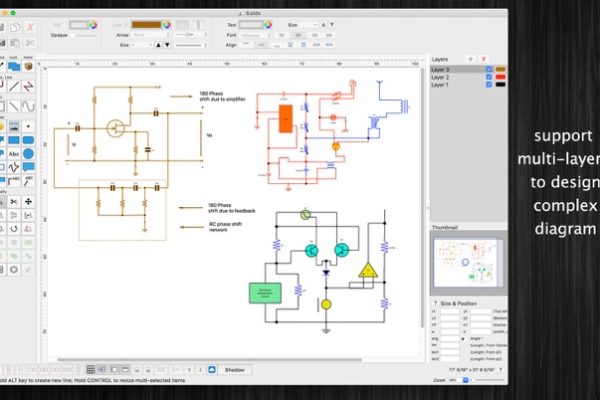The width and height of the screenshot is (600, 400).
Task: Click the black color swatch of Layer 1
Action: point(501,85)
